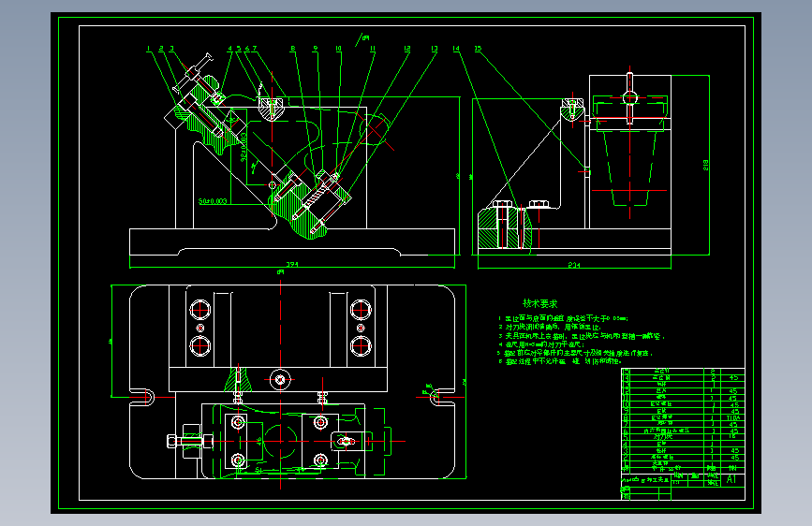Click technical requirement line 1
This screenshot has width=812, height=526.
[x=563, y=318]
